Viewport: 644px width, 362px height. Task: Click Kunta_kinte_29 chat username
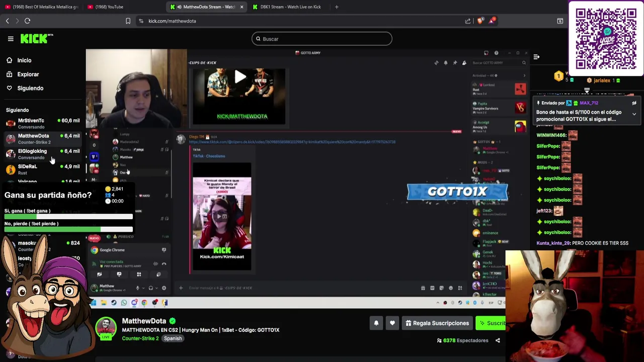point(553,243)
